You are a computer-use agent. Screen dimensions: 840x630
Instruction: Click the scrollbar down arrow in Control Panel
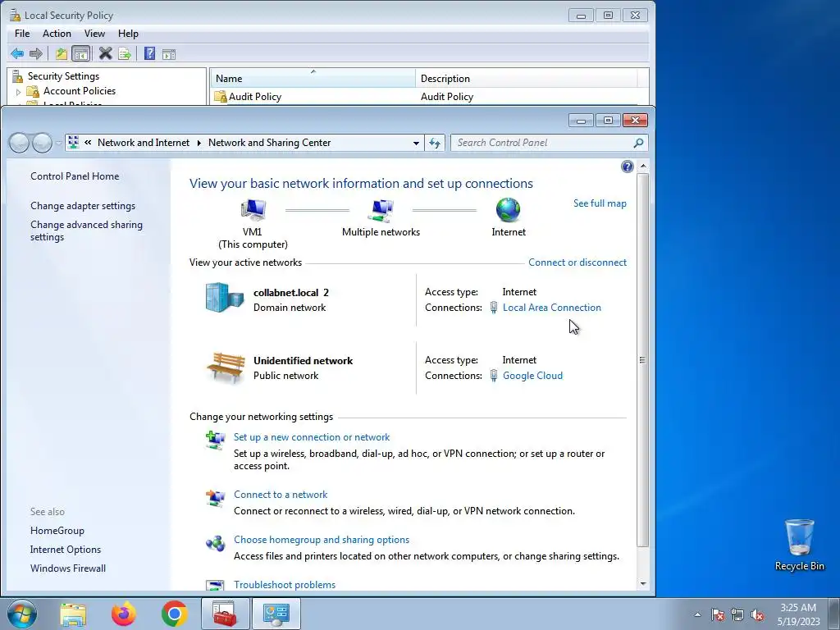coord(643,584)
